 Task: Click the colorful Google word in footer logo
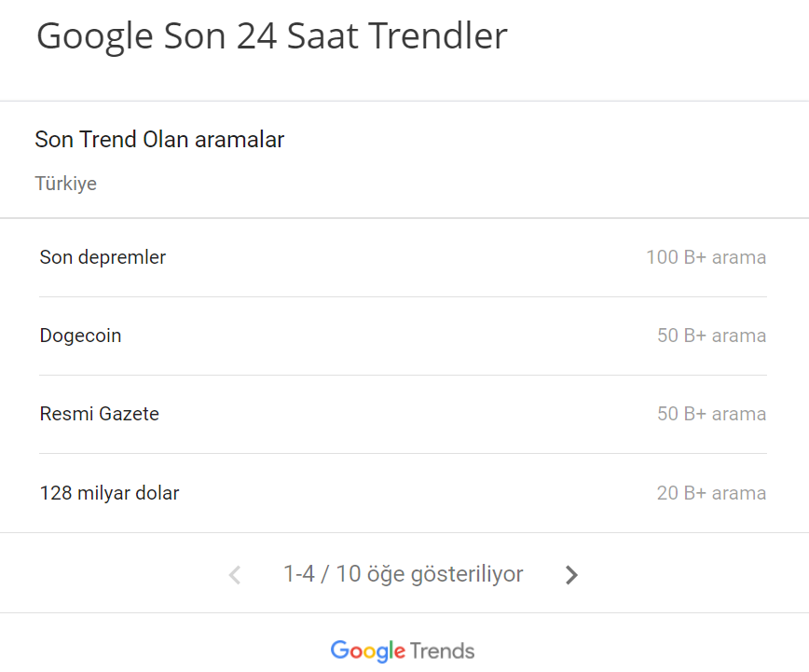pos(367,651)
